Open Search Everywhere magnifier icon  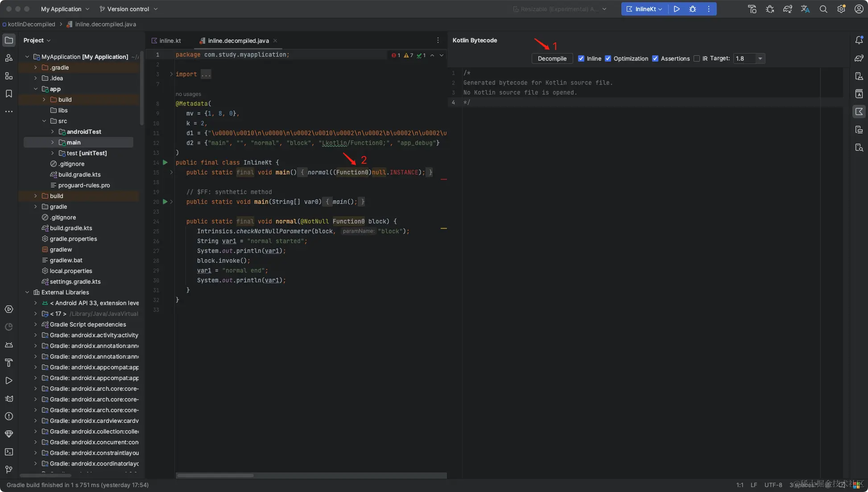coord(823,9)
